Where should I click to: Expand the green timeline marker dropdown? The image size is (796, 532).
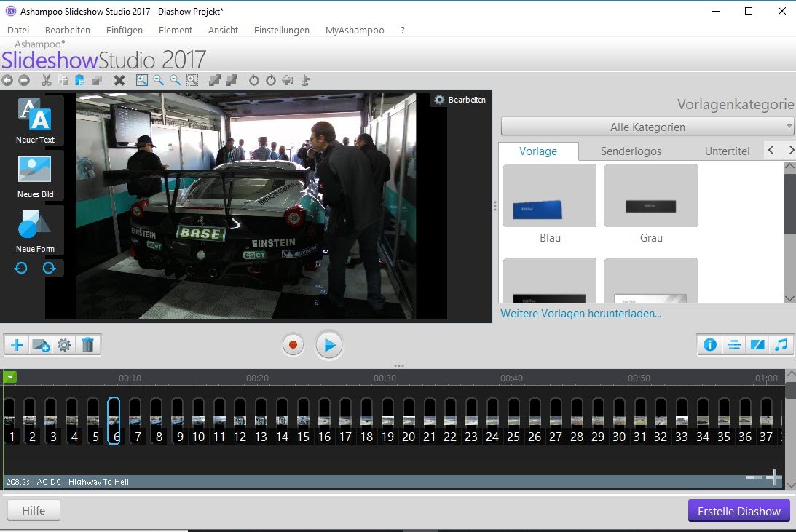[9, 377]
